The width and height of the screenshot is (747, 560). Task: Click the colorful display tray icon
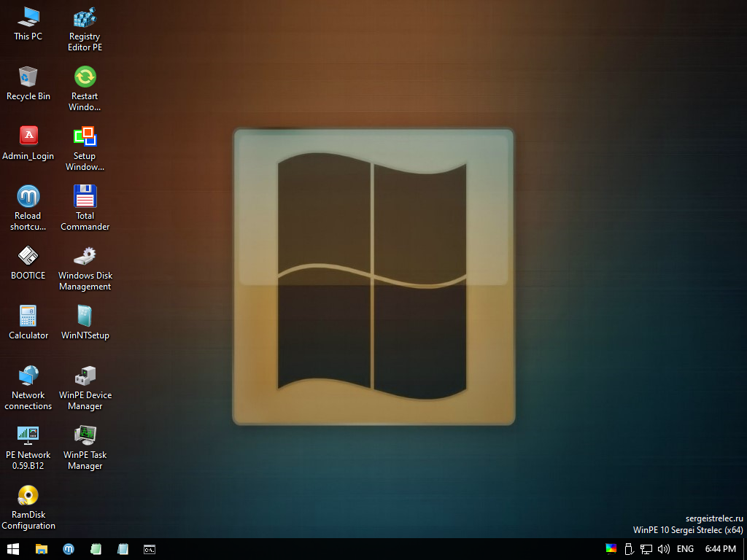[x=611, y=549]
